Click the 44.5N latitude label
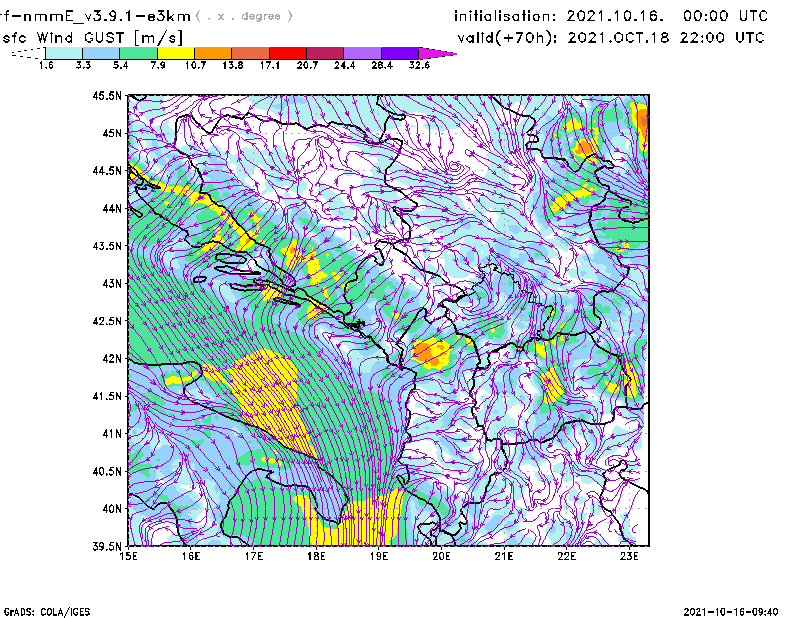The width and height of the screenshot is (800, 618). (108, 170)
